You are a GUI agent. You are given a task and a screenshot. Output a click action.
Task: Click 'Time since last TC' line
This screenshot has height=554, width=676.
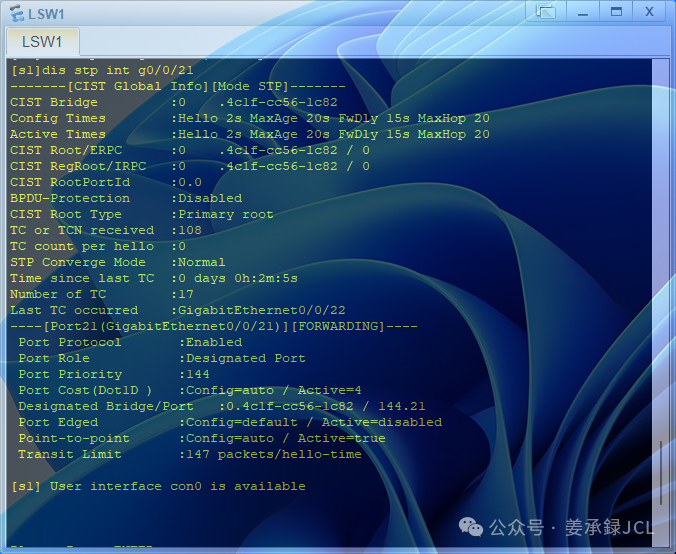(154, 278)
